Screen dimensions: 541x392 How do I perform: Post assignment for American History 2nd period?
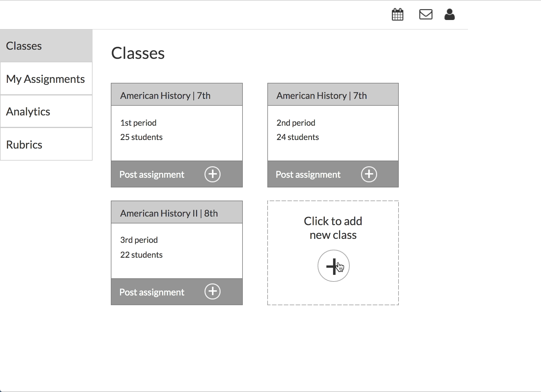pyautogui.click(x=308, y=174)
